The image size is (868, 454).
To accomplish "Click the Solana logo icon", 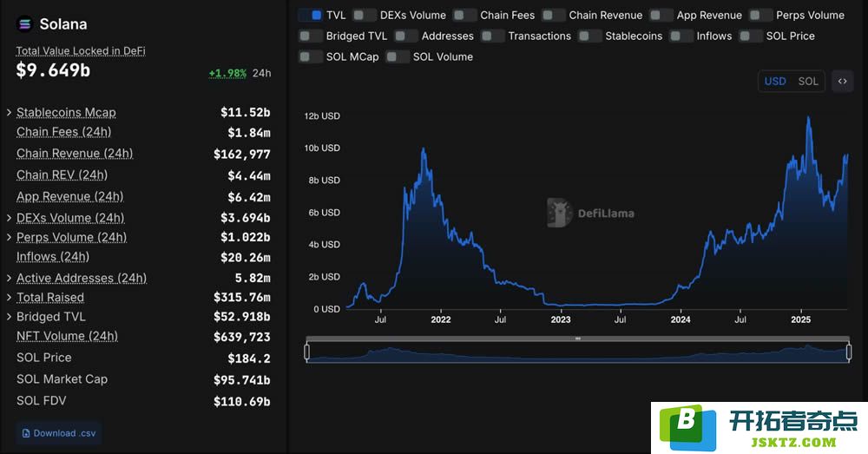I will pos(25,23).
